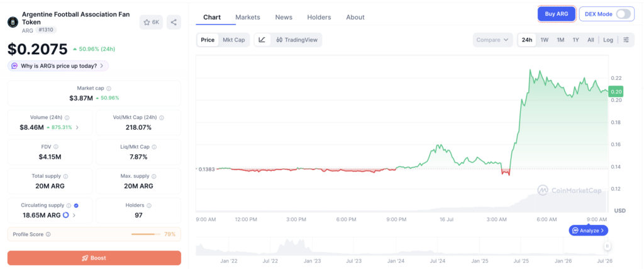644x269 pixels.
Task: Switch to the Markets tab
Action: [x=248, y=17]
